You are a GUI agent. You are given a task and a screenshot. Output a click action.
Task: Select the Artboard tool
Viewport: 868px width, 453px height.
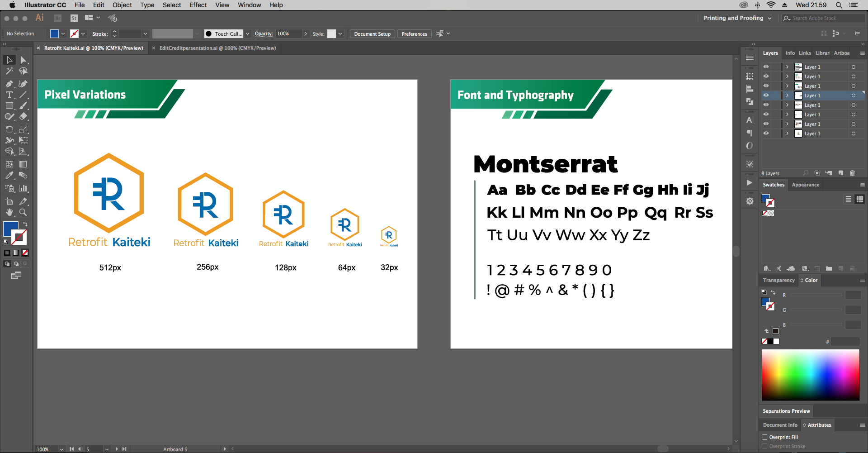point(9,201)
